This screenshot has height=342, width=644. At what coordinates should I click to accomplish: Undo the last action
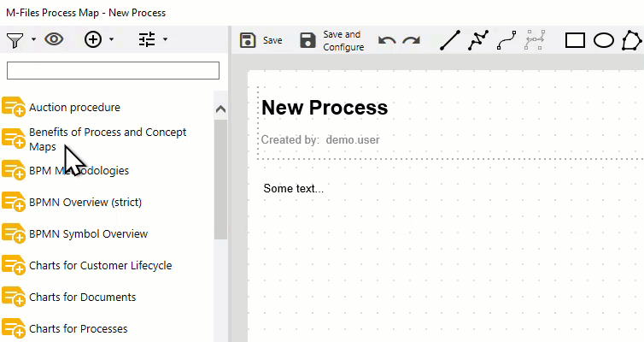[387, 40]
